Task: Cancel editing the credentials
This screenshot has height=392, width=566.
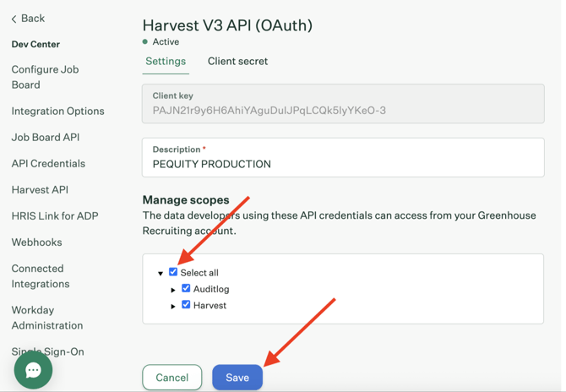Action: 172,377
